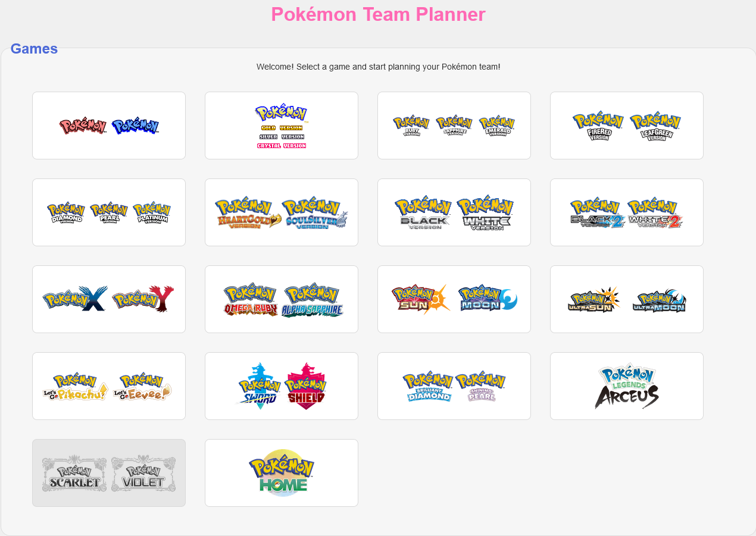Pick the Pokémon Diamond Version logo
This screenshot has width=756, height=536.
(x=66, y=212)
